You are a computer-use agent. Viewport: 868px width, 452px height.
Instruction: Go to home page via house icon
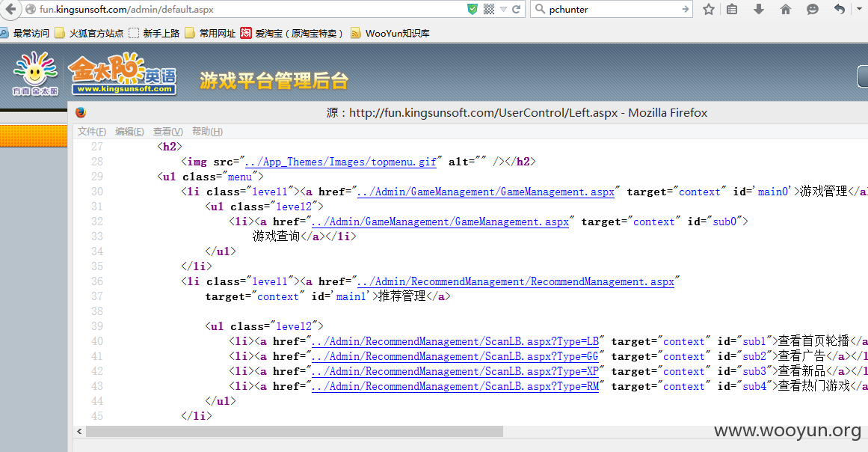[786, 9]
